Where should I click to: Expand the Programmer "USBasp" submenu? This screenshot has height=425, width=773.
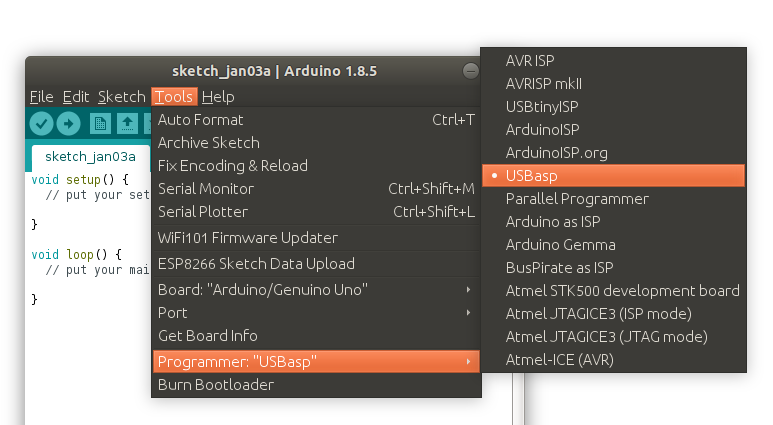click(x=316, y=362)
